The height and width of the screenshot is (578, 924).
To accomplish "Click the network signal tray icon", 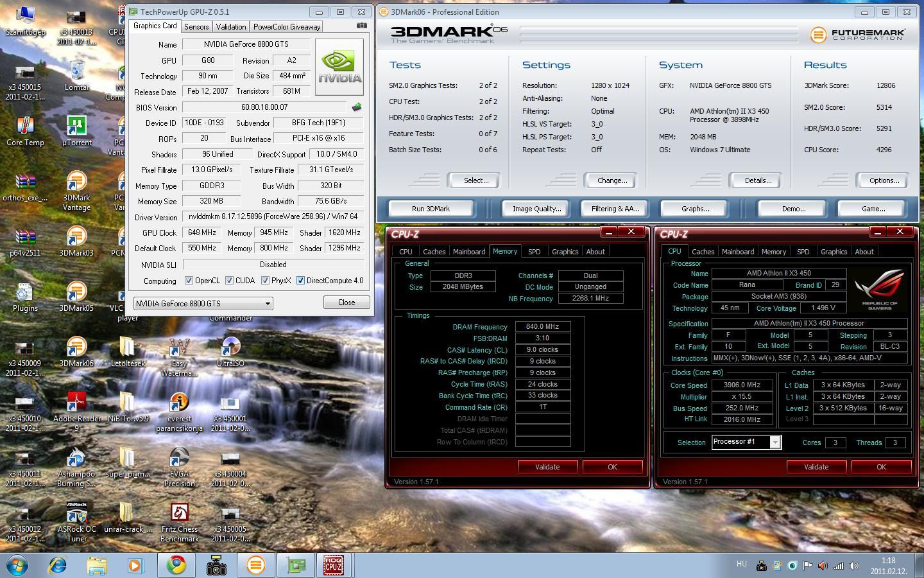I will (838, 566).
